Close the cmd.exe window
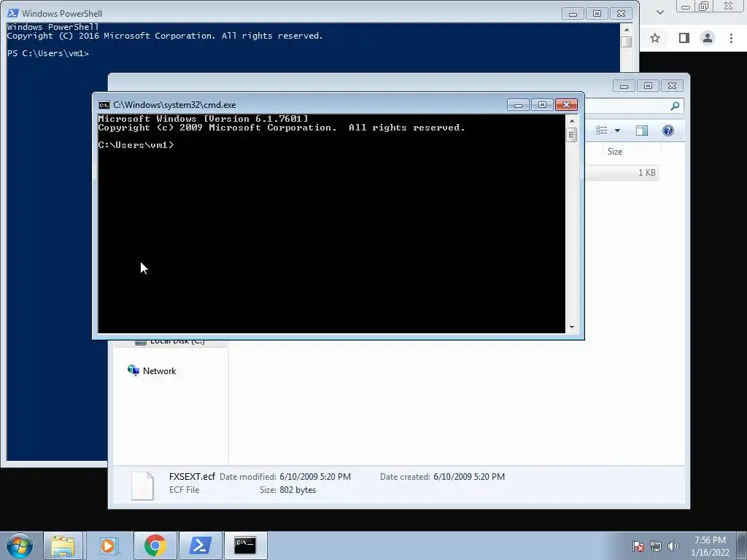This screenshot has width=747, height=560. tap(566, 105)
